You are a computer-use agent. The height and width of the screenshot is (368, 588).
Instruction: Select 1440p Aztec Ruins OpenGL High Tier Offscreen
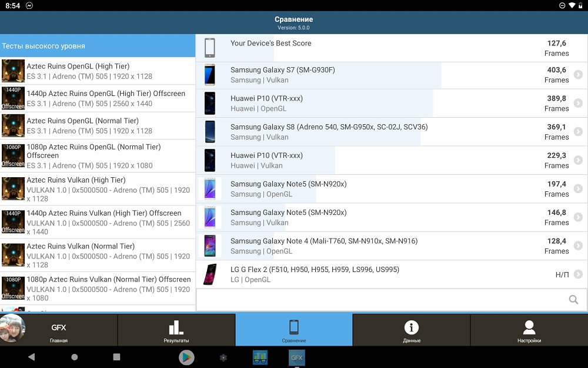pos(98,98)
